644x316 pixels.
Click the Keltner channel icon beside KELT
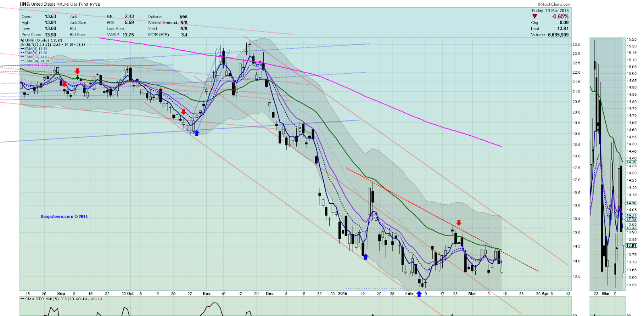23,45
